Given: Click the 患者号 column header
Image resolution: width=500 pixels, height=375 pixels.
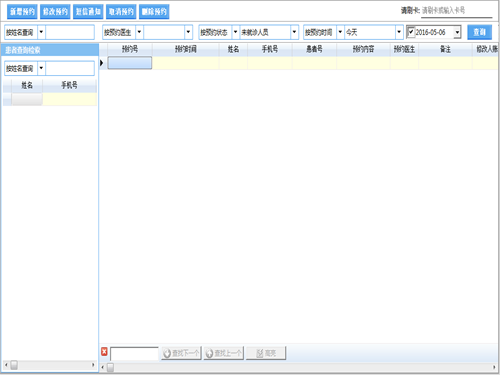Looking at the screenshot, I should point(314,49).
